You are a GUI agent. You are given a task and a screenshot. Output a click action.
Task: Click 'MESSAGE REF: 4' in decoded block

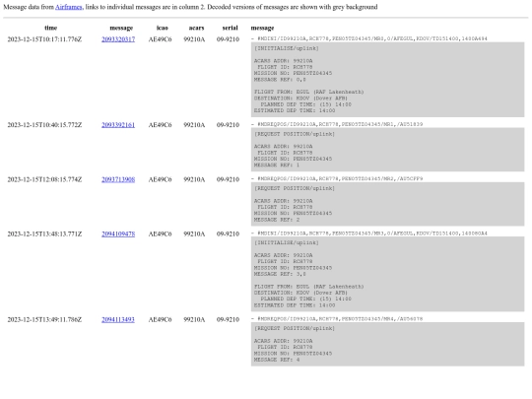pyautogui.click(x=277, y=360)
